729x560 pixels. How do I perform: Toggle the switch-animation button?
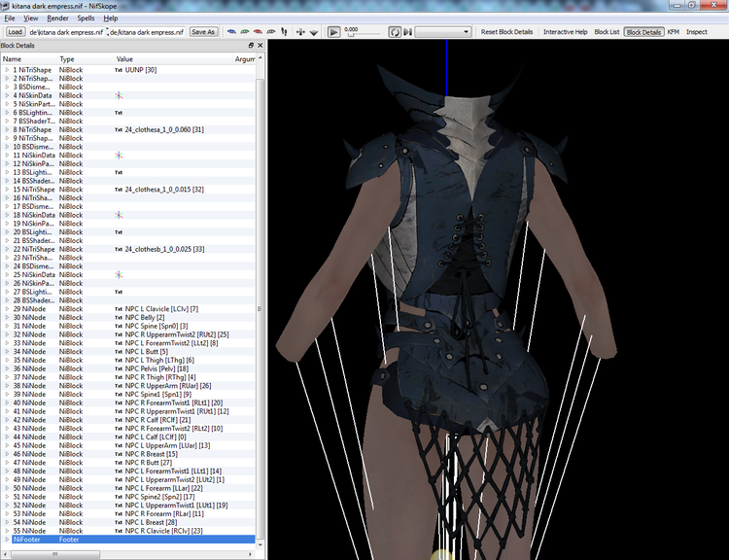407,32
